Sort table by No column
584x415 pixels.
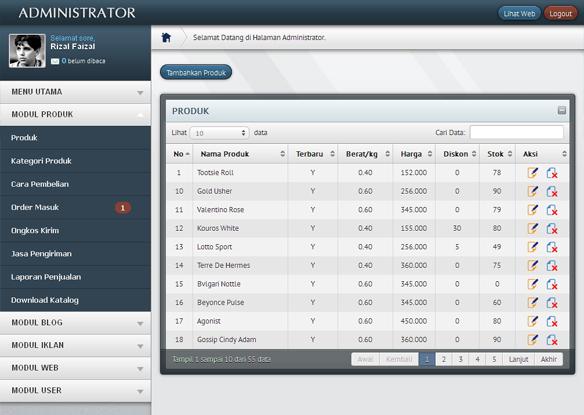pos(180,154)
